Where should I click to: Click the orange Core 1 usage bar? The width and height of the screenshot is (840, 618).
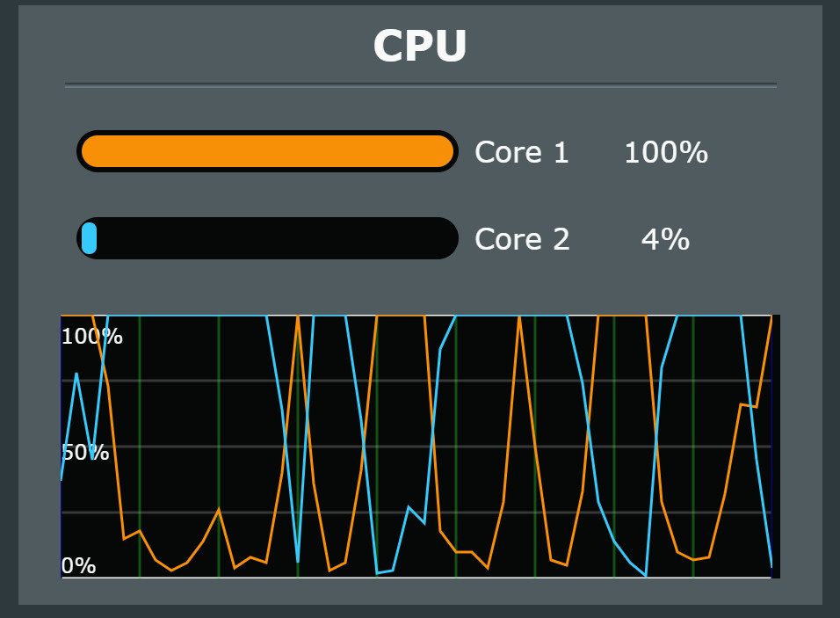coord(264,150)
